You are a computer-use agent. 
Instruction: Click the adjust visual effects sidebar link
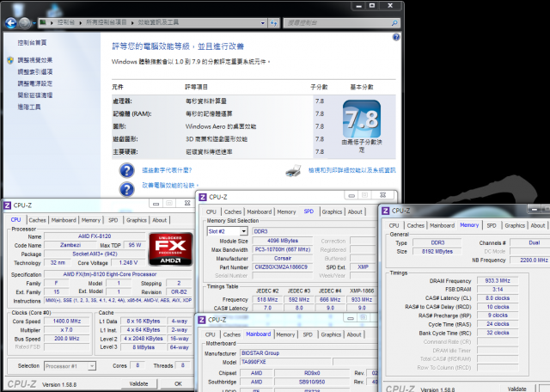[35, 60]
